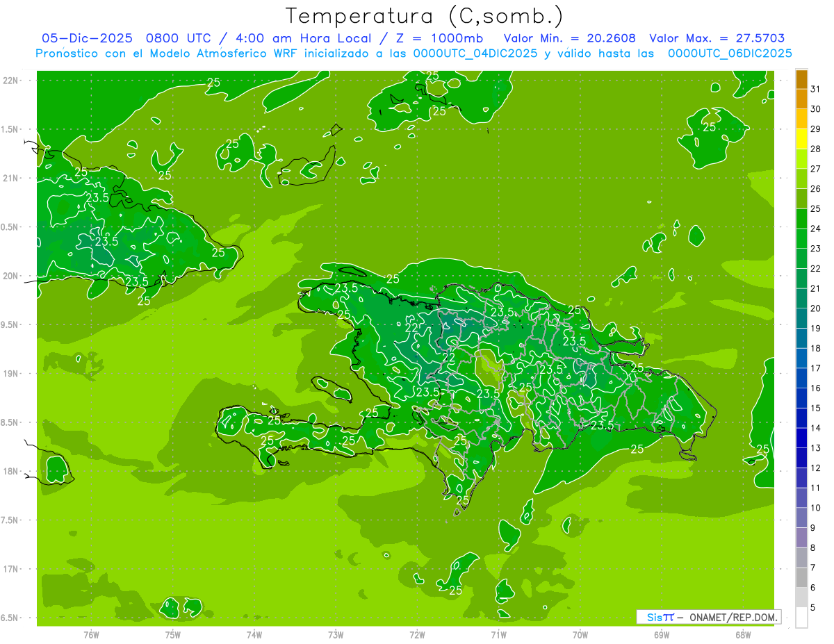
Task: Click the legend value 18 on the color scale
Action: (815, 348)
